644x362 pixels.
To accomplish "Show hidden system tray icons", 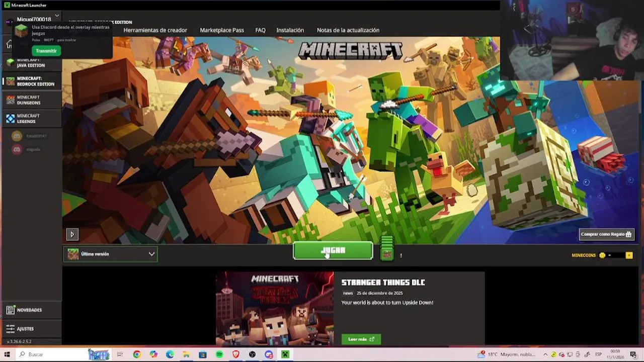I will pos(545,354).
